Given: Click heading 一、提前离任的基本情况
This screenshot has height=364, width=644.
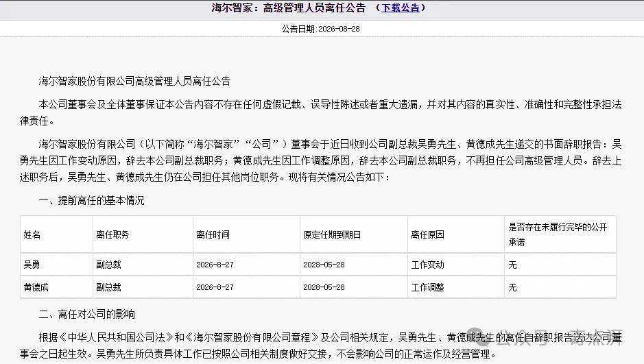Looking at the screenshot, I should click(x=92, y=201).
